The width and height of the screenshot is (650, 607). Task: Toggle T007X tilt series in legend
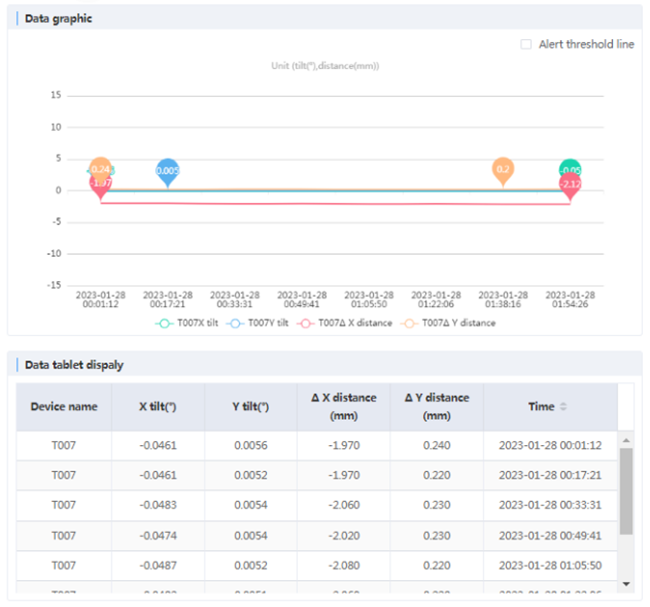click(x=187, y=323)
